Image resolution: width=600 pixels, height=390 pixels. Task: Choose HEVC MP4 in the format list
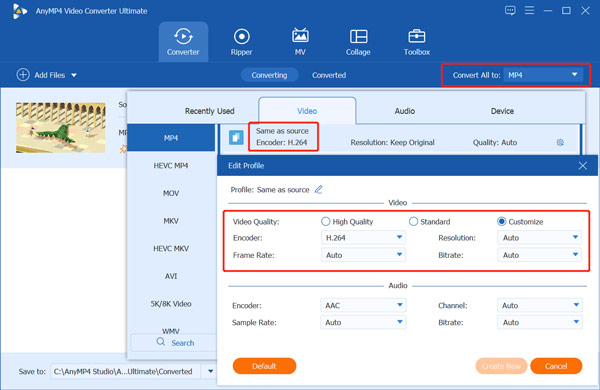pos(171,165)
